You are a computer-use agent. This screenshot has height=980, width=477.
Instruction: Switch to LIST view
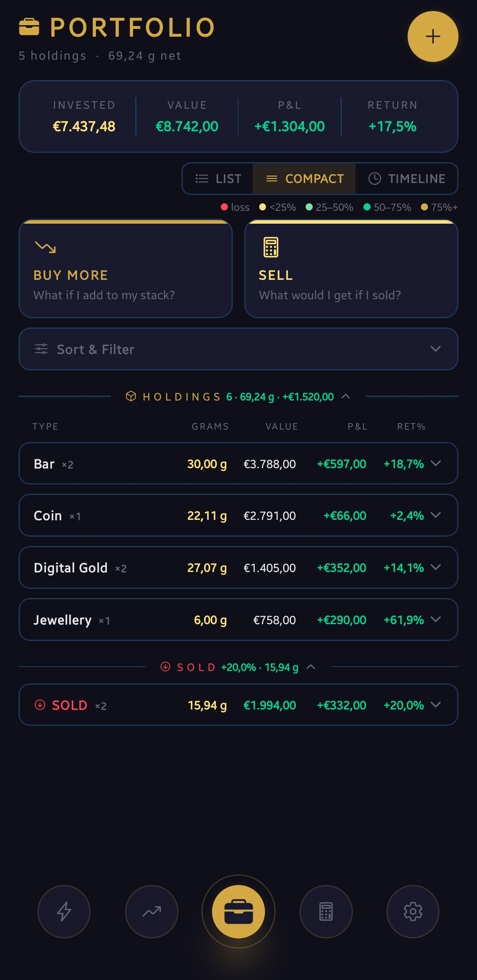click(x=218, y=179)
